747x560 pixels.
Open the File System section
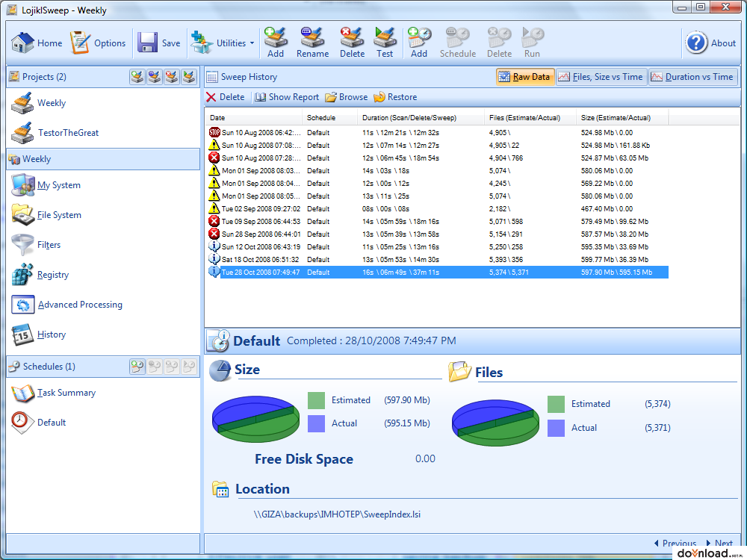tap(46, 215)
